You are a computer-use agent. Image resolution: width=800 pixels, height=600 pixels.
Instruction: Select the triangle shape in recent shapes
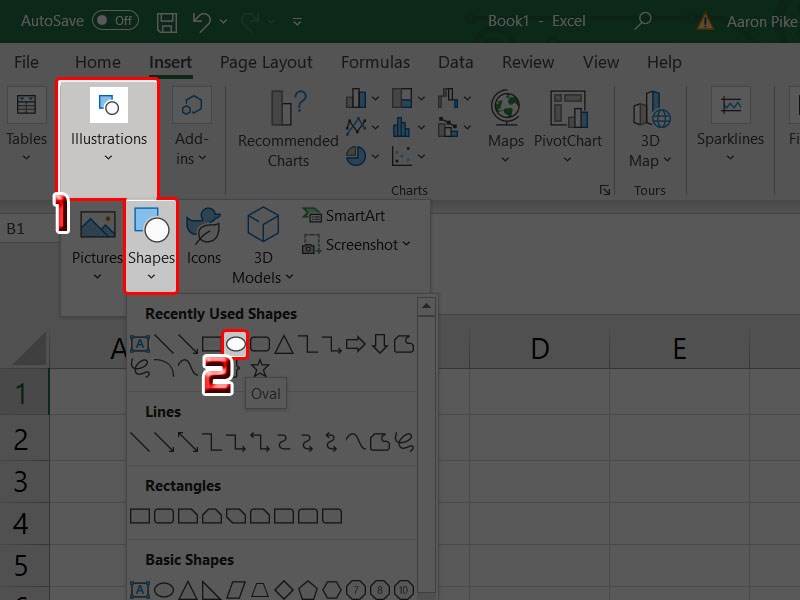click(284, 345)
